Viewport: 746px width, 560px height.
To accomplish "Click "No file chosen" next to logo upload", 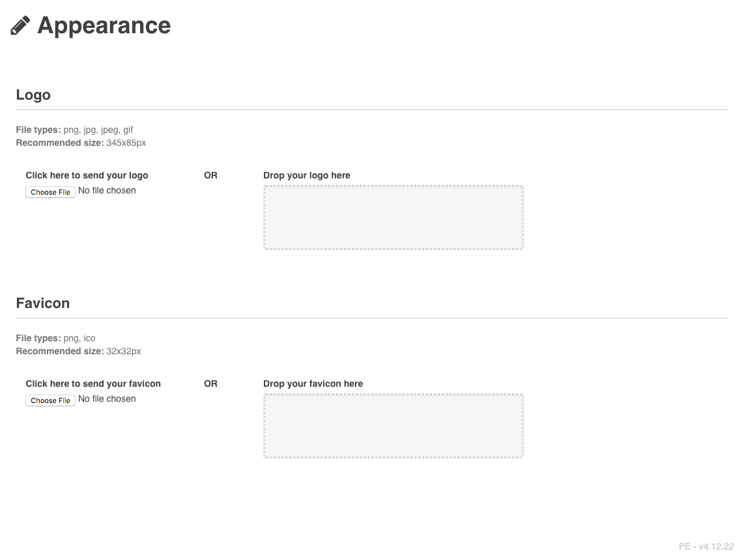I will coord(107,191).
